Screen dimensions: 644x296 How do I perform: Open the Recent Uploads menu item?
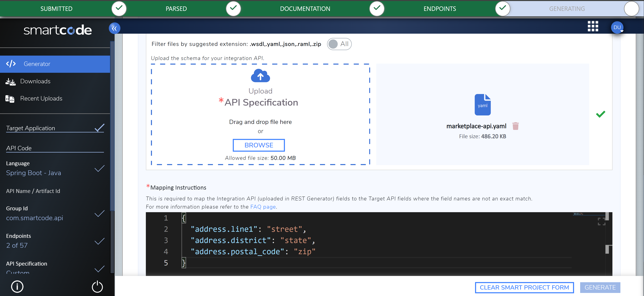tap(55, 99)
